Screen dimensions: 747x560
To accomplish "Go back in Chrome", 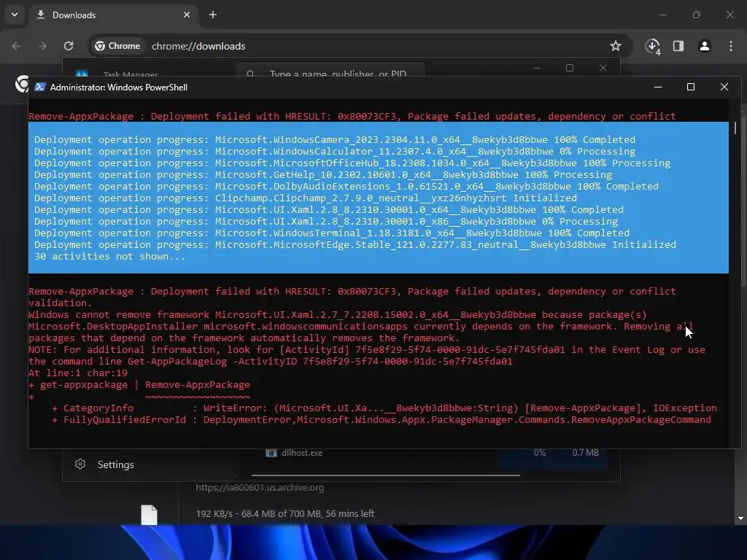I will [x=17, y=46].
